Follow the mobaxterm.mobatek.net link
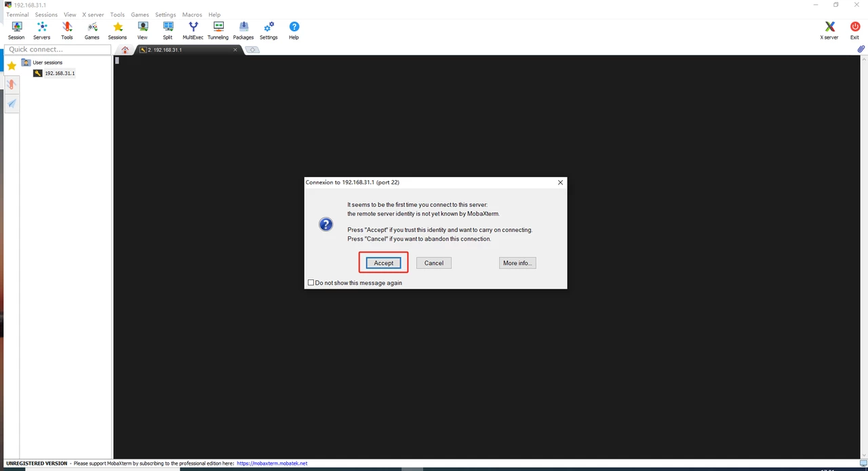 [271, 464]
